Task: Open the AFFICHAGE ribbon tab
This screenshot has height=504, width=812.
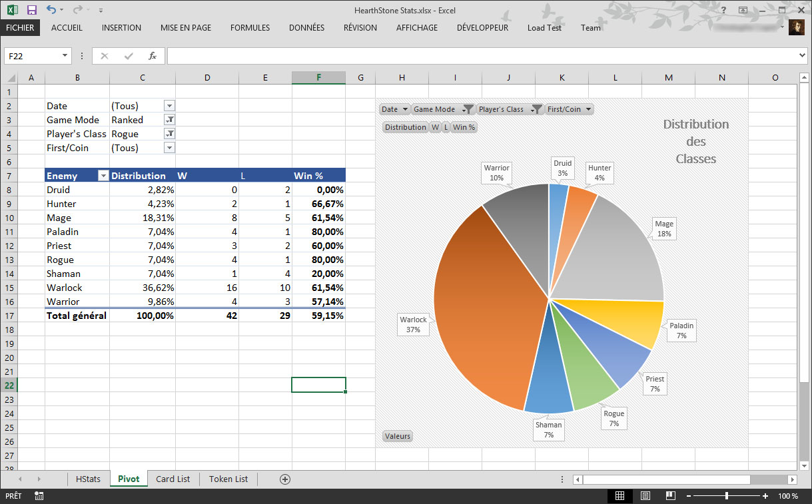Action: click(x=417, y=28)
